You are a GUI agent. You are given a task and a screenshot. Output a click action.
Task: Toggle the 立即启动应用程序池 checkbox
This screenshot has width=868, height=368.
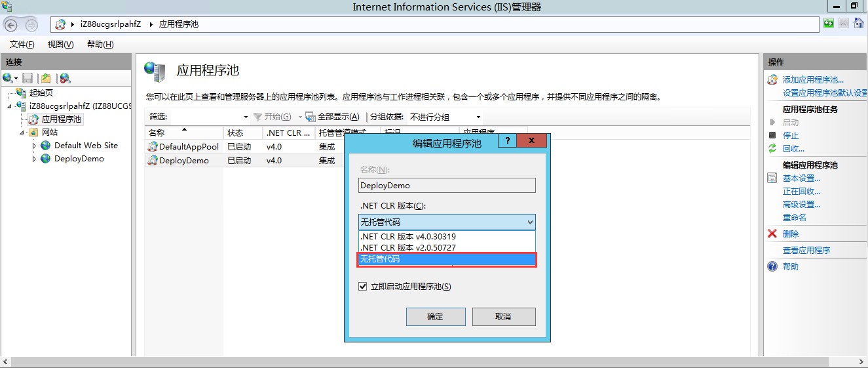363,286
